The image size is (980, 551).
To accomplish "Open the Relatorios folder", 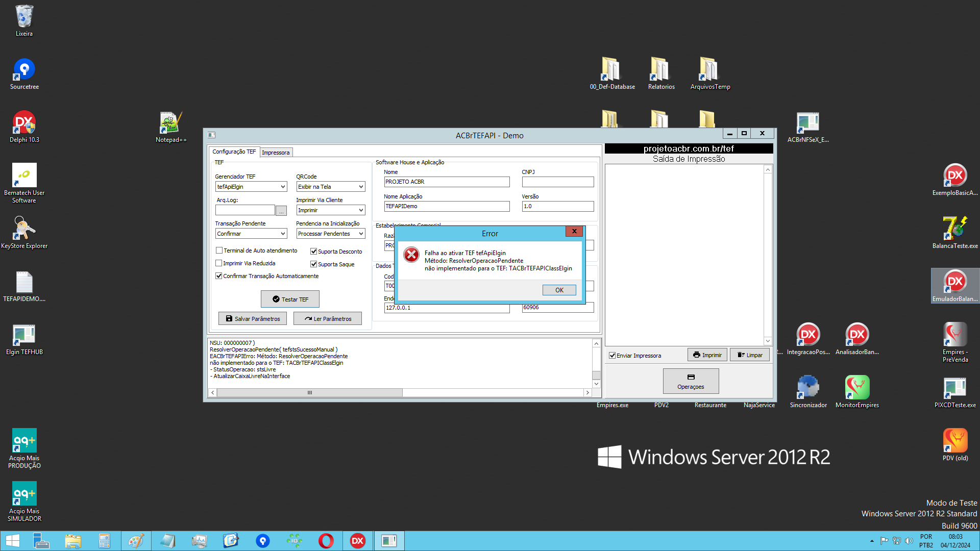I will coord(661,74).
